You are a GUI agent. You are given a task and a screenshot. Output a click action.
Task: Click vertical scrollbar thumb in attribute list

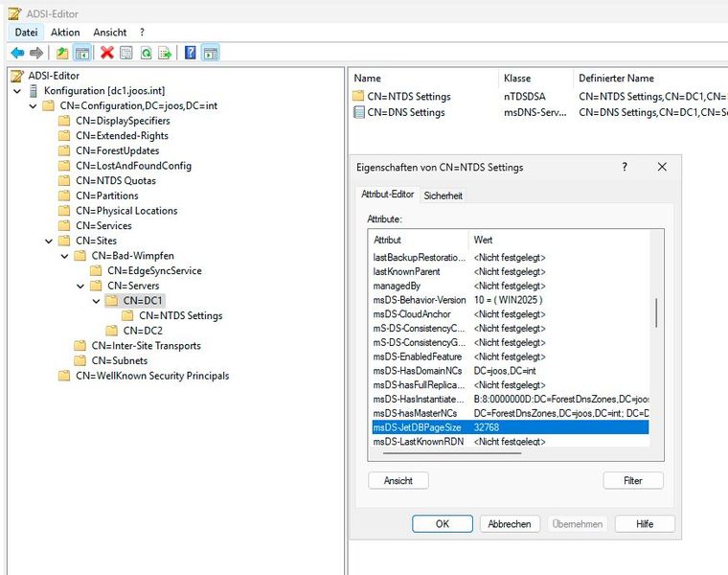tap(656, 313)
